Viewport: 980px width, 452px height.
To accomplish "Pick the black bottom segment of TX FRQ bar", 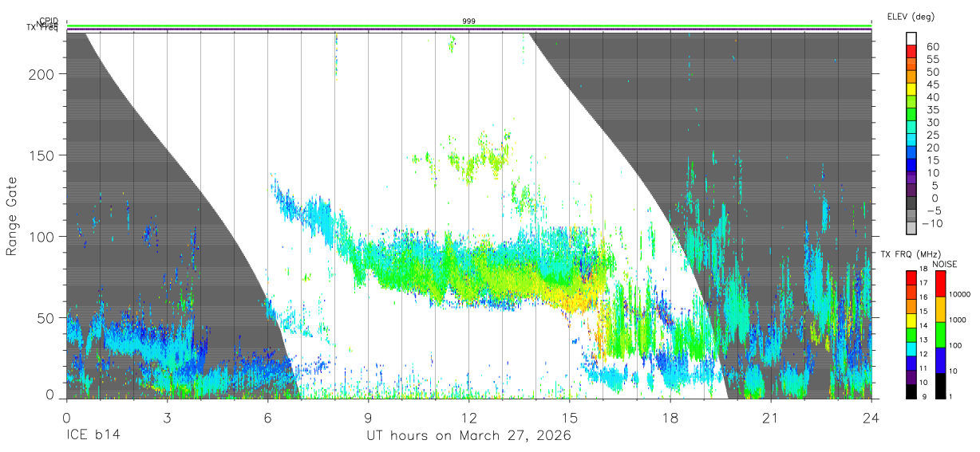I will pyautogui.click(x=911, y=390).
